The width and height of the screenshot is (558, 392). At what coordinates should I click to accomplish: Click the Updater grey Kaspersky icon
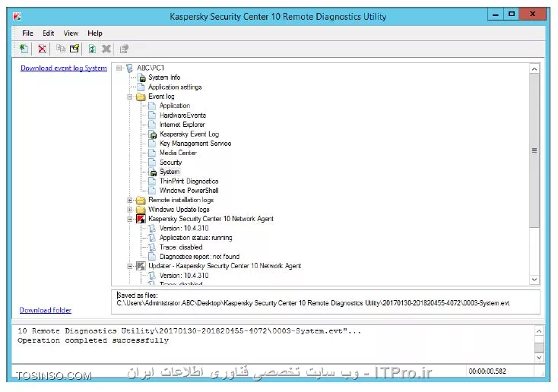[x=141, y=266]
